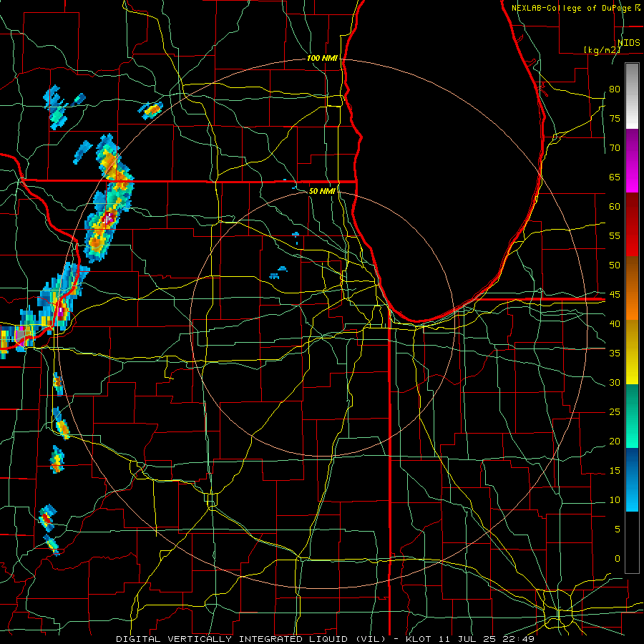Select the 55 value on the VIL scale
The height and width of the screenshot is (644, 644).
click(615, 236)
